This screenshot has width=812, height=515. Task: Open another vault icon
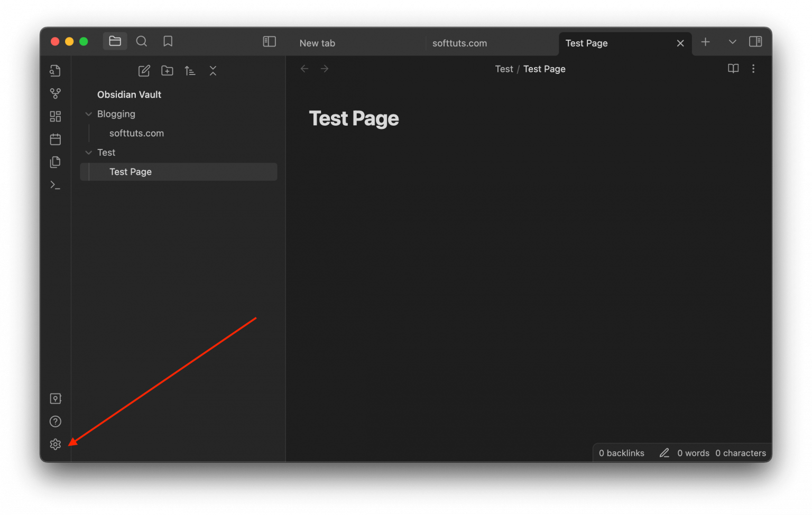pyautogui.click(x=55, y=399)
